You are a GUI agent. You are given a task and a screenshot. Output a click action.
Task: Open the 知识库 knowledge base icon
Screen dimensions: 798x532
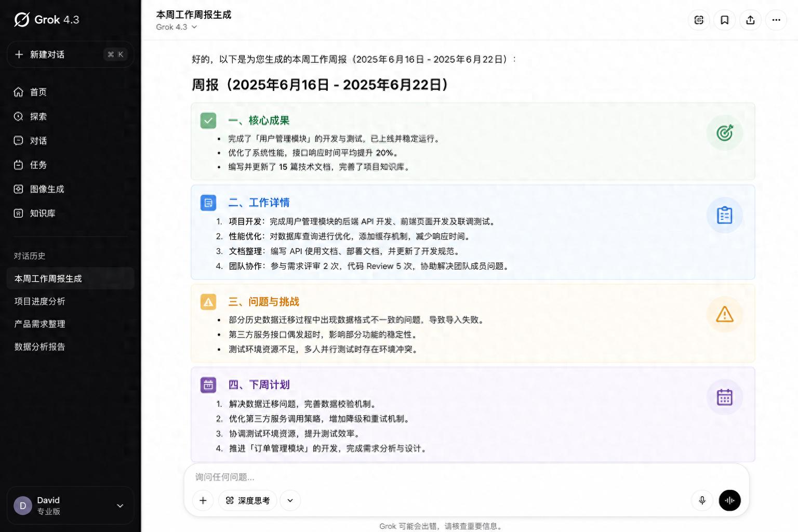pyautogui.click(x=18, y=213)
